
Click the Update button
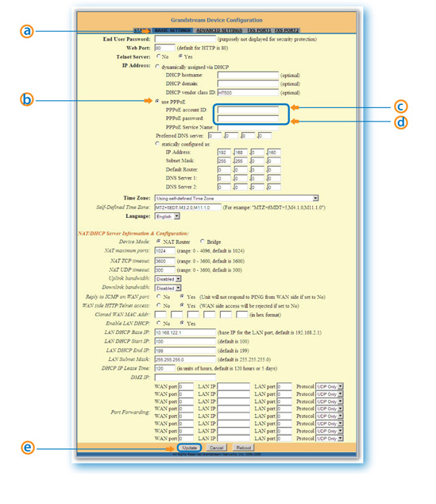click(190, 448)
